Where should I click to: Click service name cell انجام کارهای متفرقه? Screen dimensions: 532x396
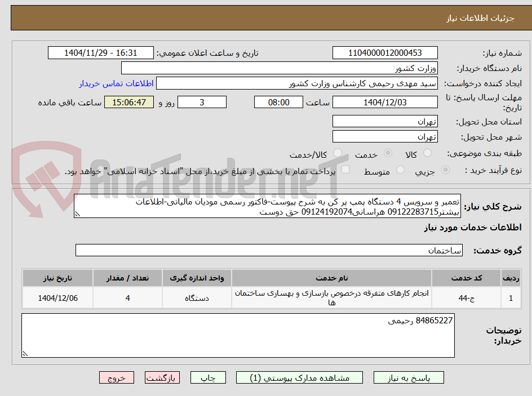pos(331,297)
